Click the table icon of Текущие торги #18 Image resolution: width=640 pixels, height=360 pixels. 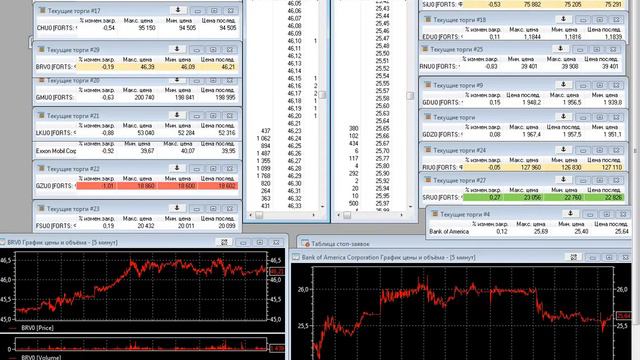coord(428,19)
